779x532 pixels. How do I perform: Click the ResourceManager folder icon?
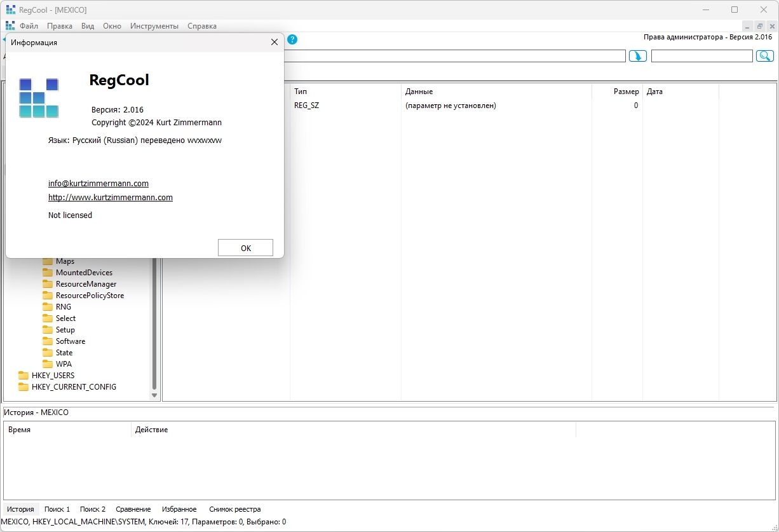[48, 284]
